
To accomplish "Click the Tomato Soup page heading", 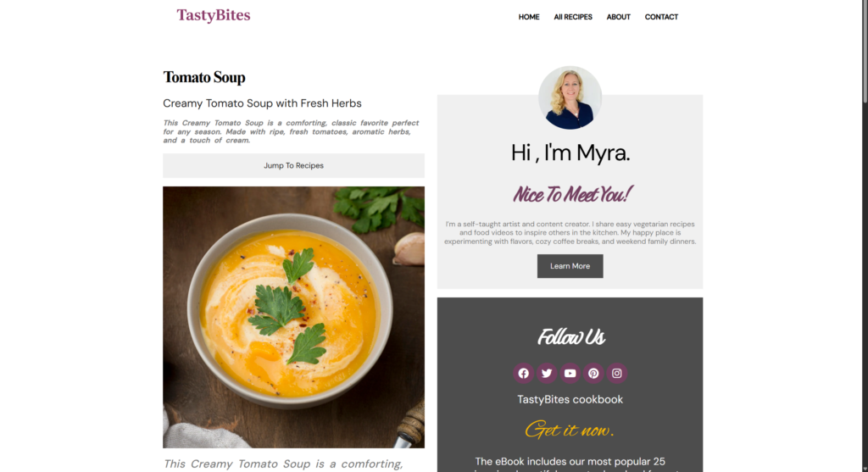I will pyautogui.click(x=203, y=77).
